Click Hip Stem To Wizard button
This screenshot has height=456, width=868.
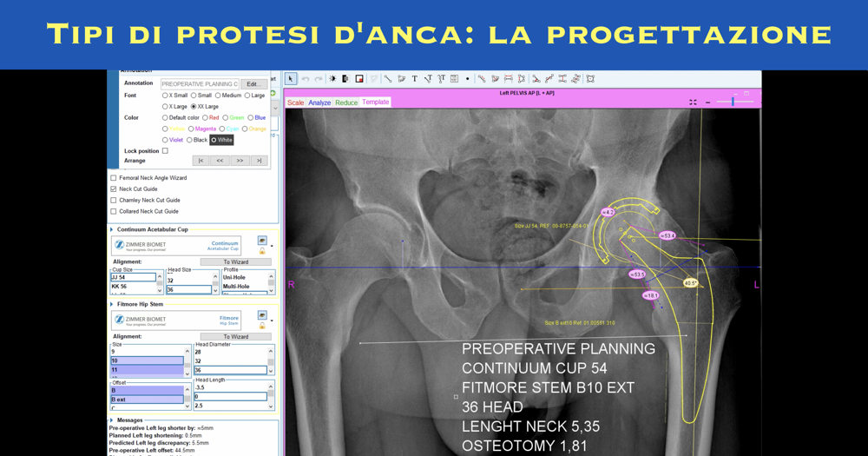pos(236,336)
